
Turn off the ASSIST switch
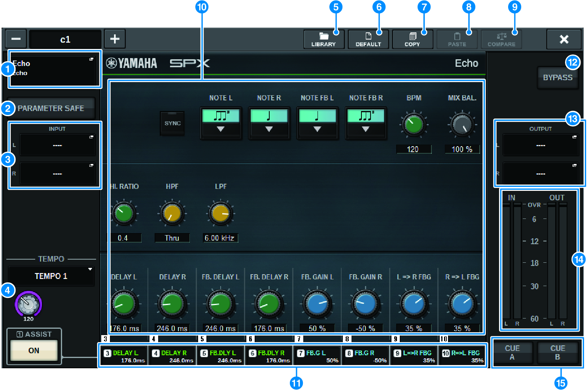tap(34, 350)
